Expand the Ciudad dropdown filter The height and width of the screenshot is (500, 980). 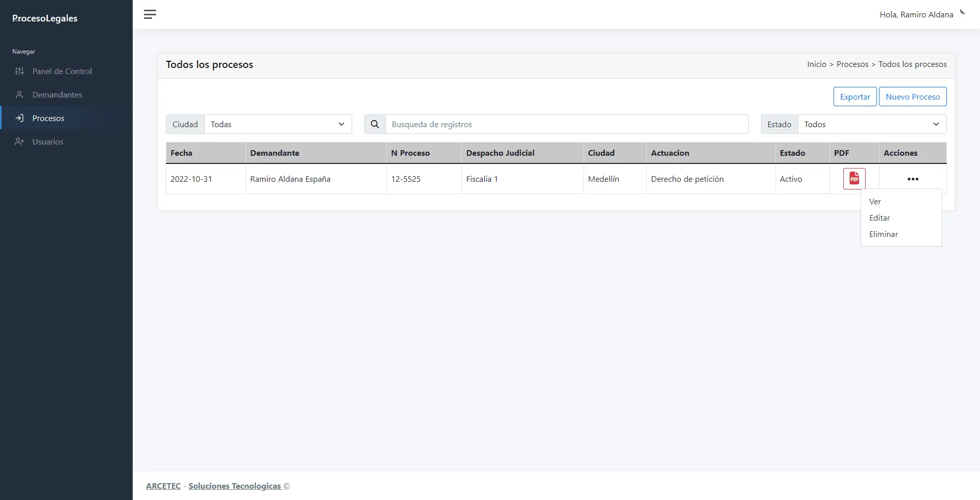(x=278, y=124)
